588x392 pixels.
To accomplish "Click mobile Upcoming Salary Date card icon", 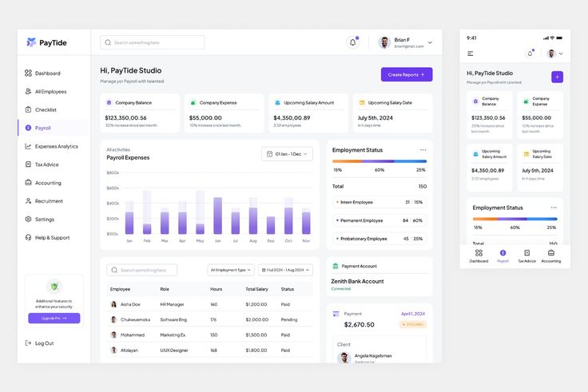I will click(x=526, y=154).
